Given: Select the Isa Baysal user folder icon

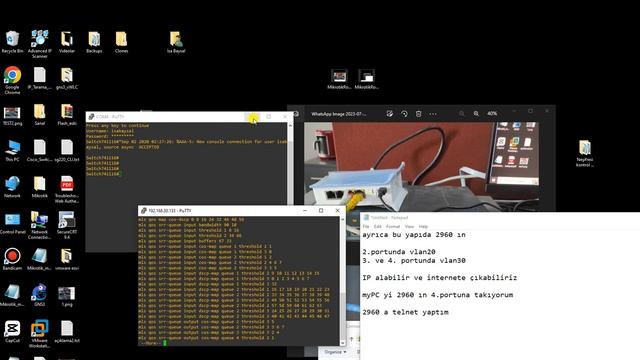Looking at the screenshot, I should pyautogui.click(x=176, y=42).
